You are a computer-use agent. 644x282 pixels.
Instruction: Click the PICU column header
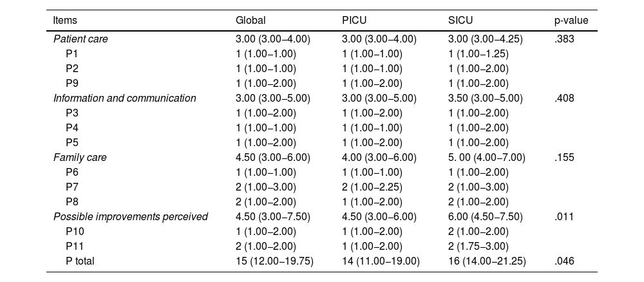coord(354,21)
